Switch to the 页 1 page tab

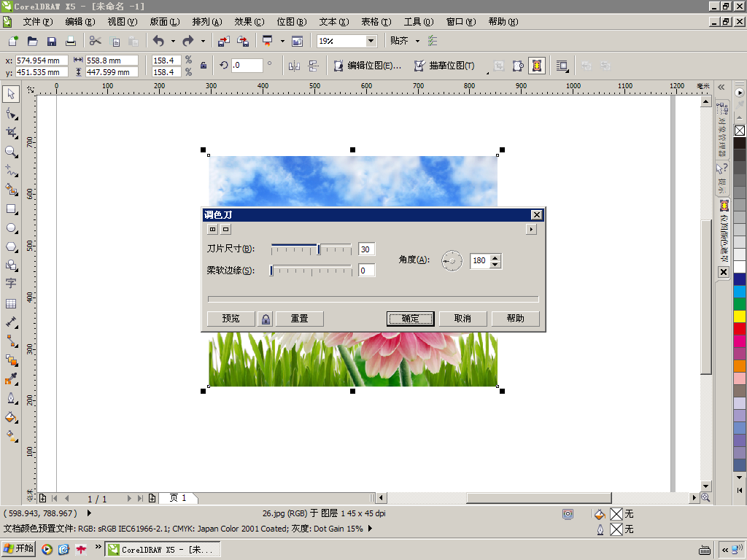coord(178,498)
